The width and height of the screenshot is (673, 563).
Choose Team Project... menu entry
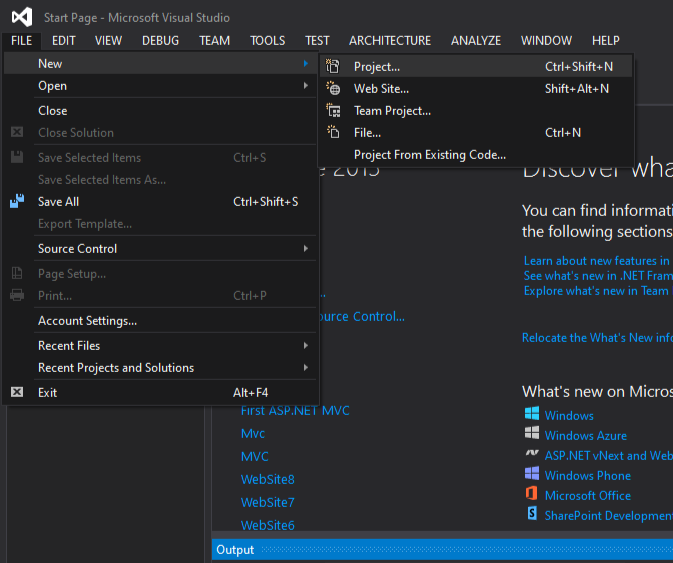coord(476,111)
